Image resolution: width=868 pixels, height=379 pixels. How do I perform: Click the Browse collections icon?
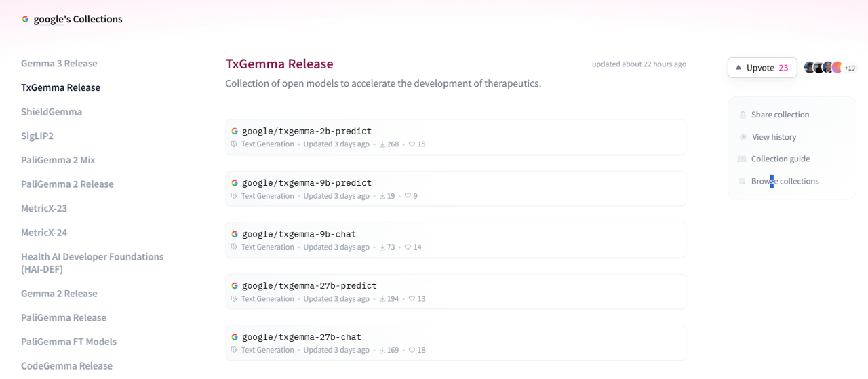point(743,181)
